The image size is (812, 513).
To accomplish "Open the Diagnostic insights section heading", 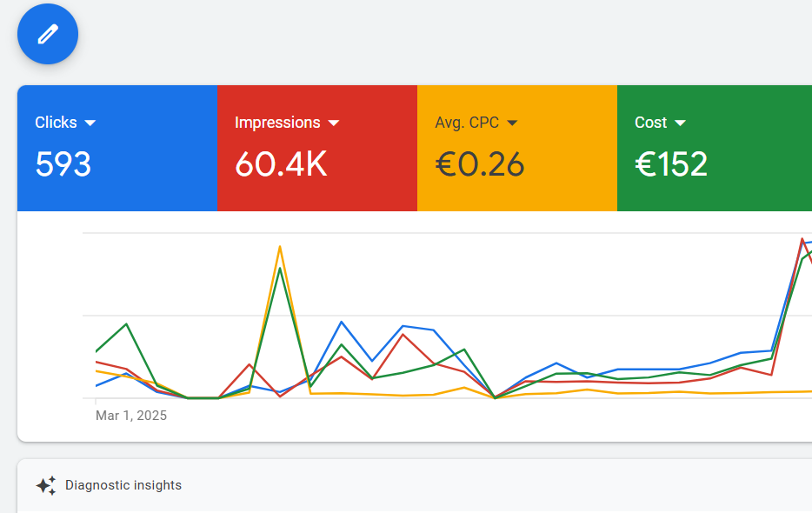I will pos(123,485).
